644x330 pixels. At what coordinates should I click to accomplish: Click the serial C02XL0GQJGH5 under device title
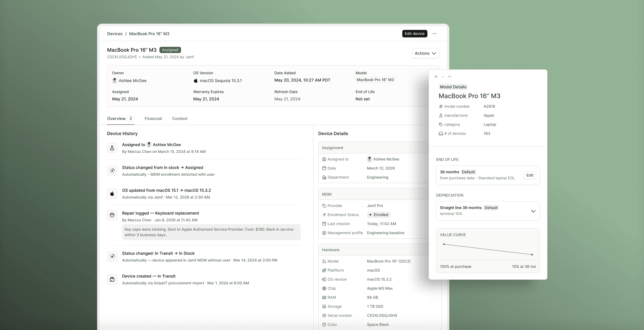point(122,57)
